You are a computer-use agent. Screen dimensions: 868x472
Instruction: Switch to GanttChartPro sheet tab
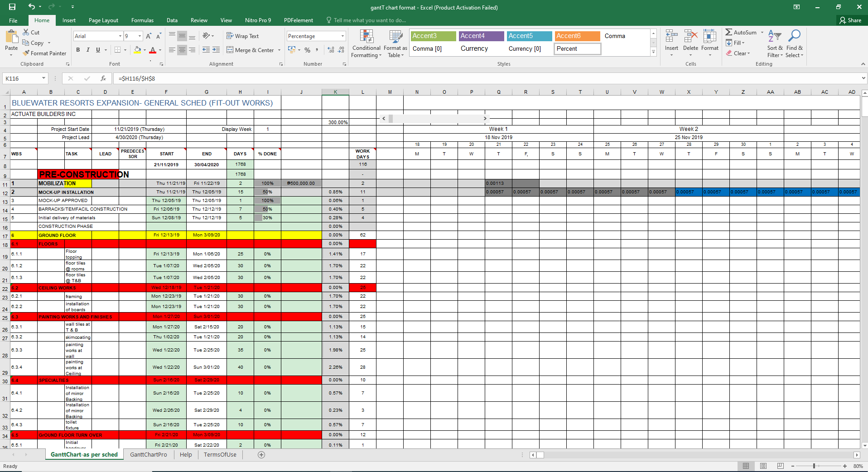(x=149, y=455)
